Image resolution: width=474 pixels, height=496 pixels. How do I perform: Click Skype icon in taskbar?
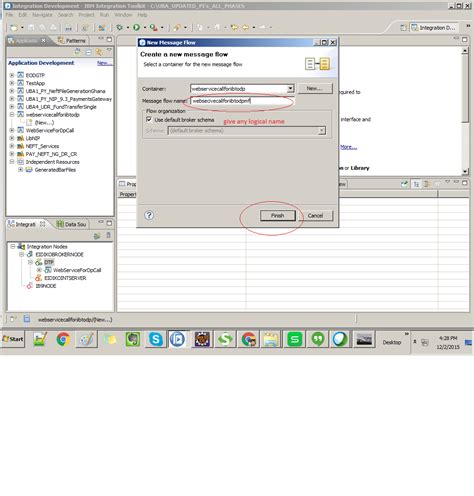click(156, 339)
